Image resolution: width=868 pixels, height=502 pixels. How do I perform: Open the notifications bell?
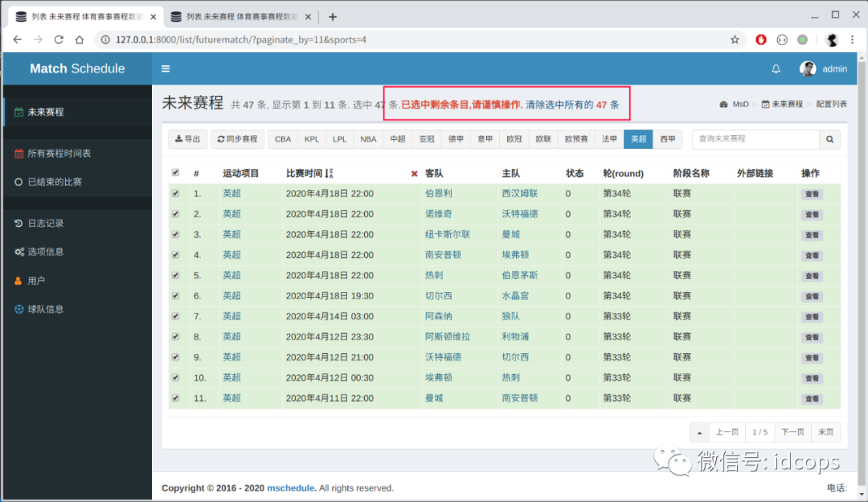pos(776,68)
